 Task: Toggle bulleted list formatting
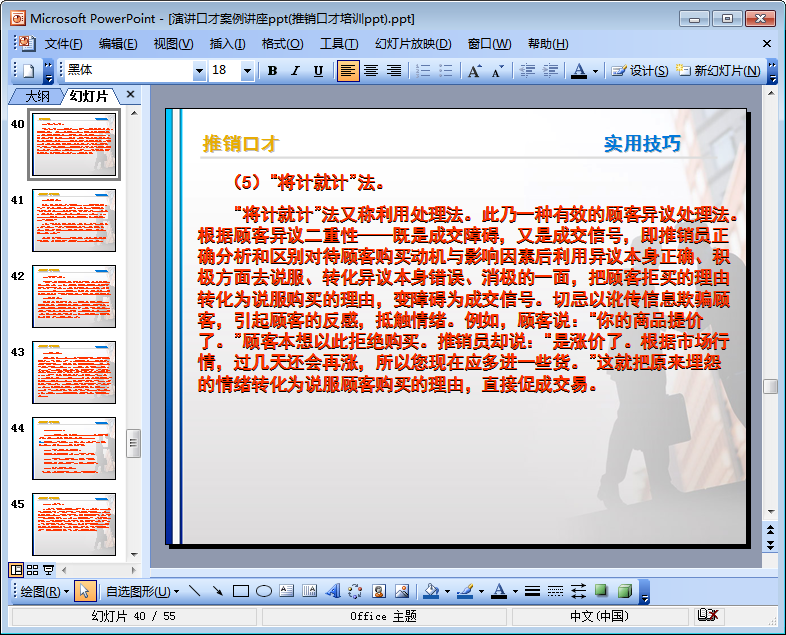point(446,71)
